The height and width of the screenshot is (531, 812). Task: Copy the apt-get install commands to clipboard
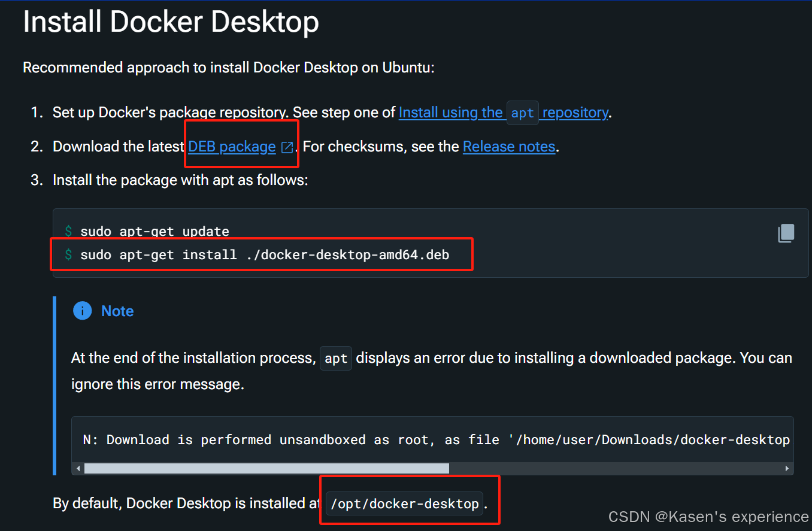tap(786, 233)
